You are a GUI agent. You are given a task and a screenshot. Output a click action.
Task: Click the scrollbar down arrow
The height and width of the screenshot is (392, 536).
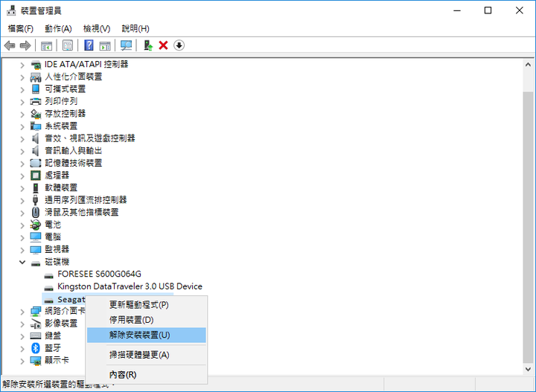[528, 369]
